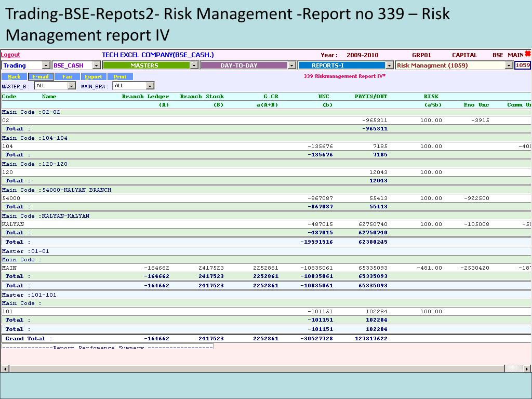Image resolution: width=532 pixels, height=399 pixels.
Task: Open the MASTERS menu dropdown
Action: pyautogui.click(x=194, y=65)
